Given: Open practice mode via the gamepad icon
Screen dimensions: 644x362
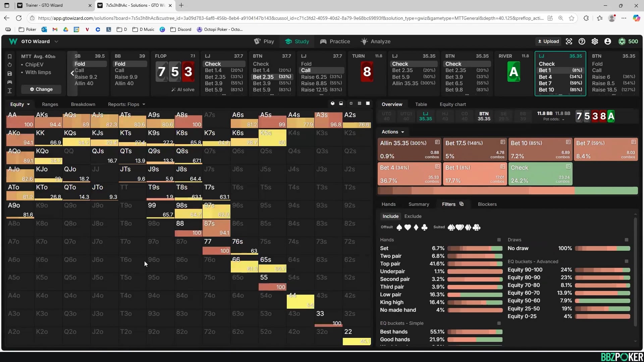Looking at the screenshot, I should (10, 82).
